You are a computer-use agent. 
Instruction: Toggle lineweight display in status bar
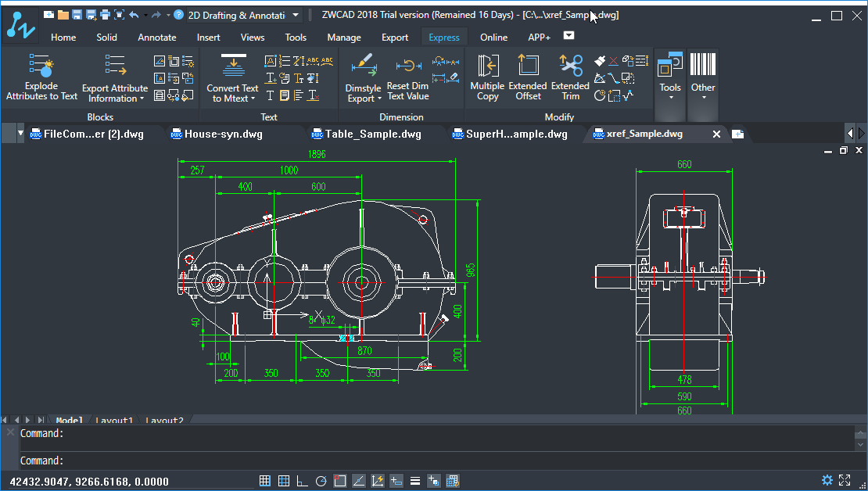415,481
